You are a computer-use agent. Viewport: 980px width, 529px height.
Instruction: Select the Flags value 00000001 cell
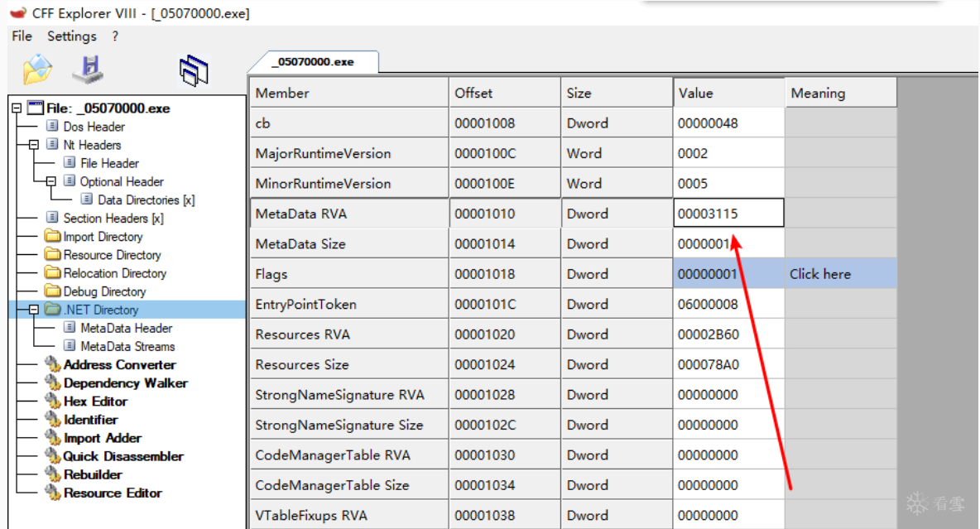728,274
